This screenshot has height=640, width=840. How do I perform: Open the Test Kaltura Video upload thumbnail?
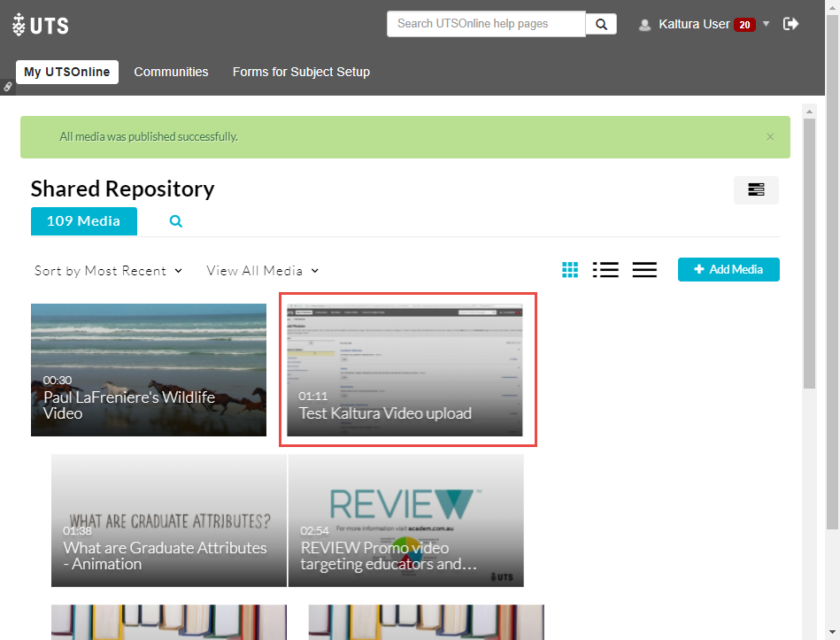point(405,370)
